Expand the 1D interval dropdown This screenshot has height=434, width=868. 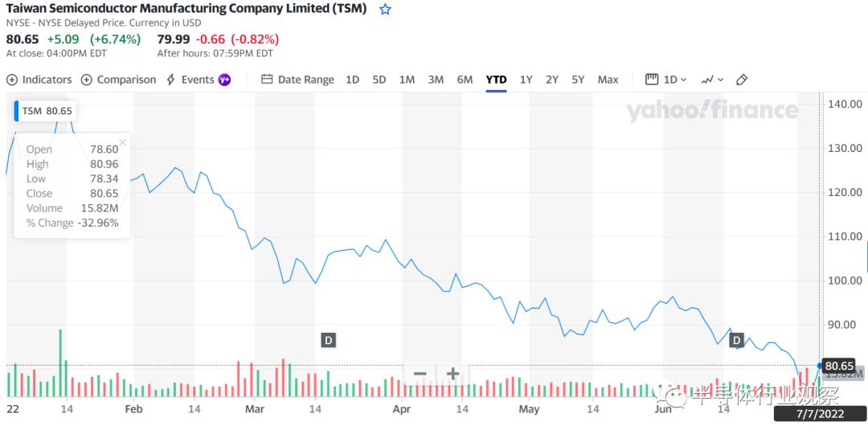tap(667, 80)
